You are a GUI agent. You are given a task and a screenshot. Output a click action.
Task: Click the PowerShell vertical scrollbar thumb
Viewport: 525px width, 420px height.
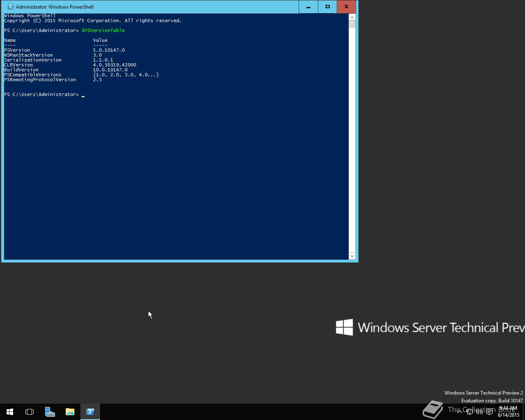click(352, 24)
